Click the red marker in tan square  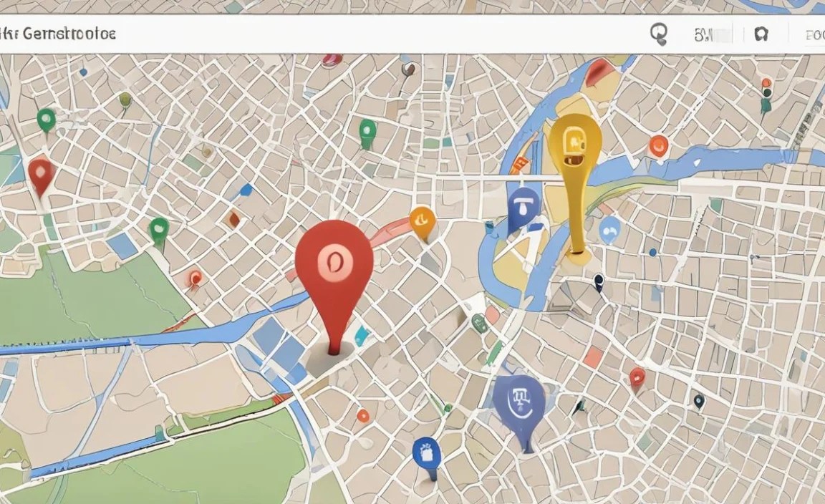click(234, 219)
